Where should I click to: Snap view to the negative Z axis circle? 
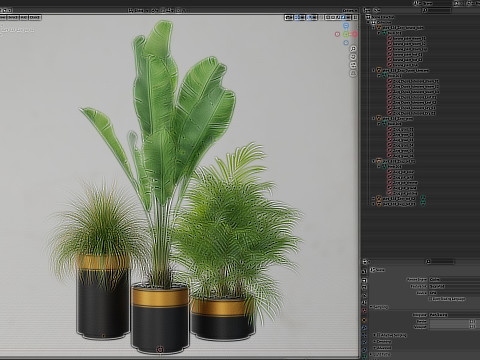coord(346,42)
